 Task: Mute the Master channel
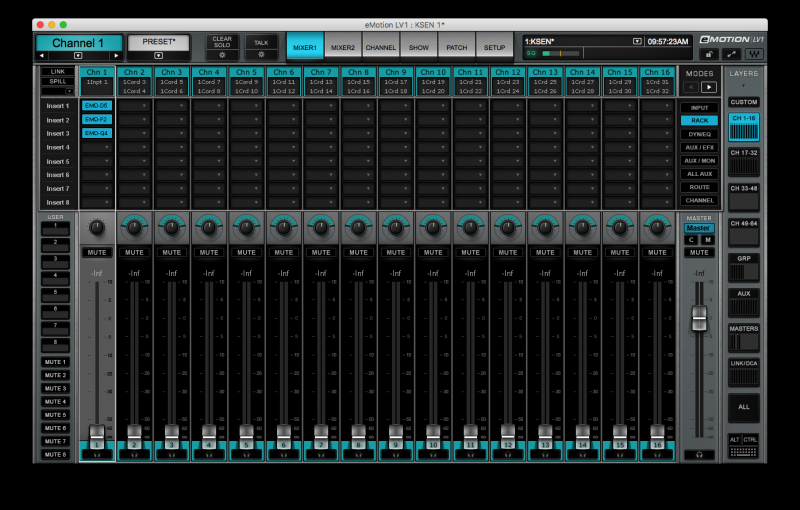699,252
